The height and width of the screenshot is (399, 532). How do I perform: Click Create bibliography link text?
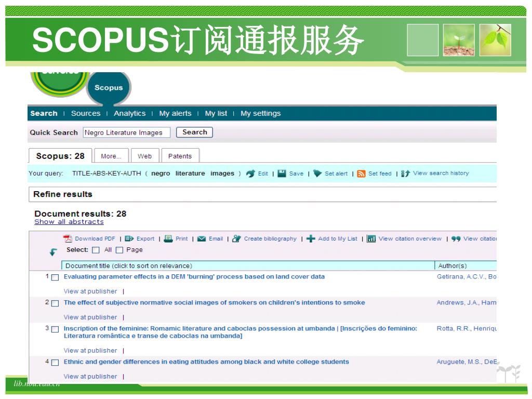pos(270,238)
